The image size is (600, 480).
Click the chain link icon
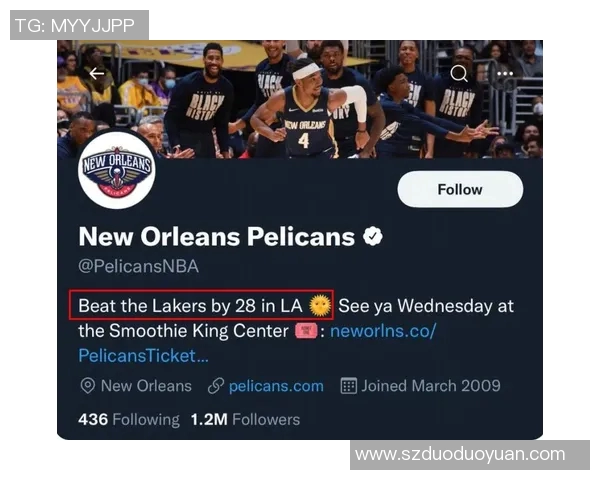point(215,386)
